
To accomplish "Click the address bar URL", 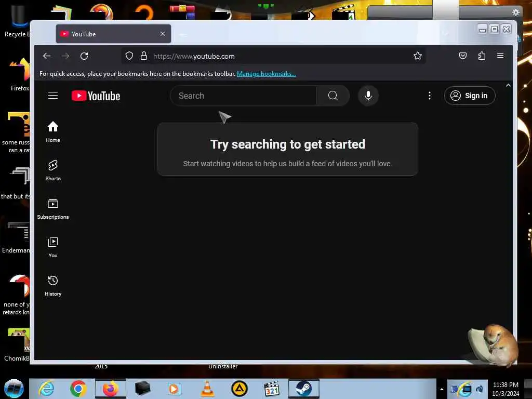I will [194, 56].
